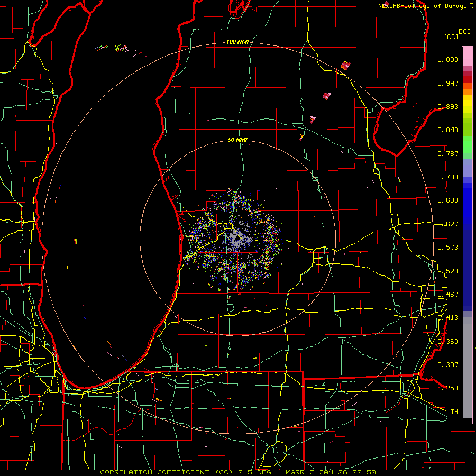Click the 1.000 scale value

[448, 59]
